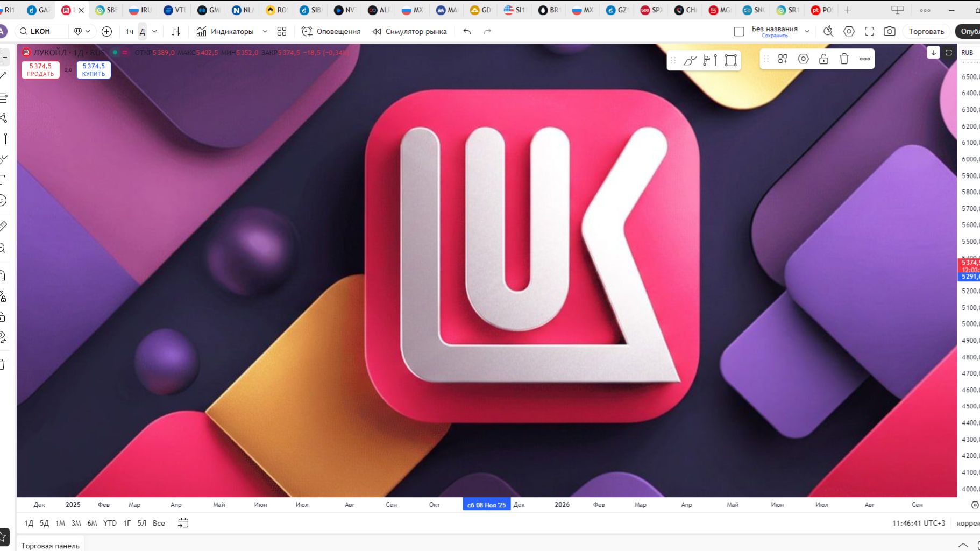Set the date range to 1М

coord(60,523)
